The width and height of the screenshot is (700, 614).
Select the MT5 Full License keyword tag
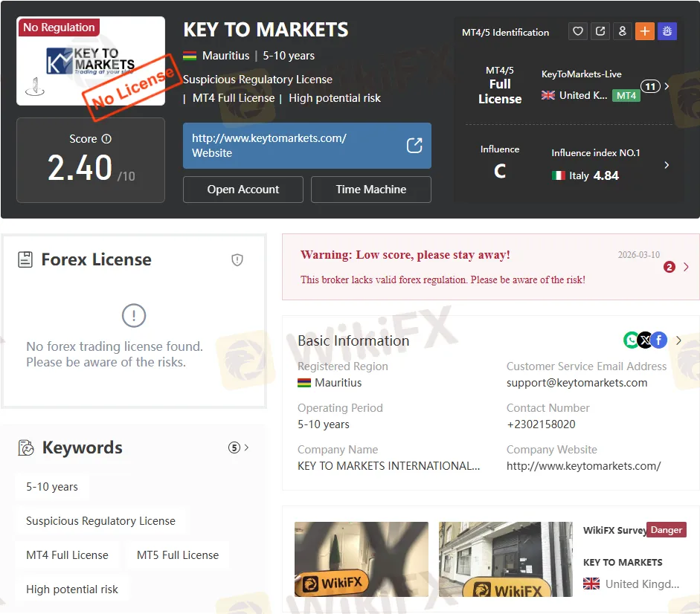point(178,555)
